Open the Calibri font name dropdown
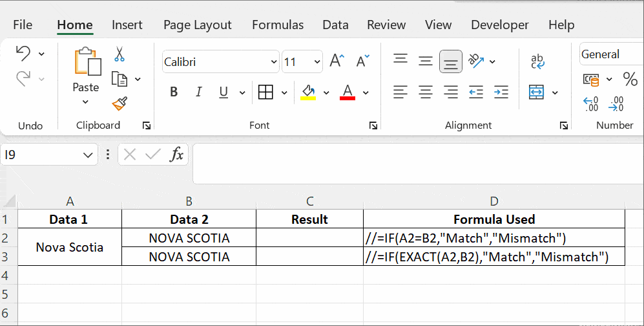This screenshot has width=644, height=326. pyautogui.click(x=273, y=62)
